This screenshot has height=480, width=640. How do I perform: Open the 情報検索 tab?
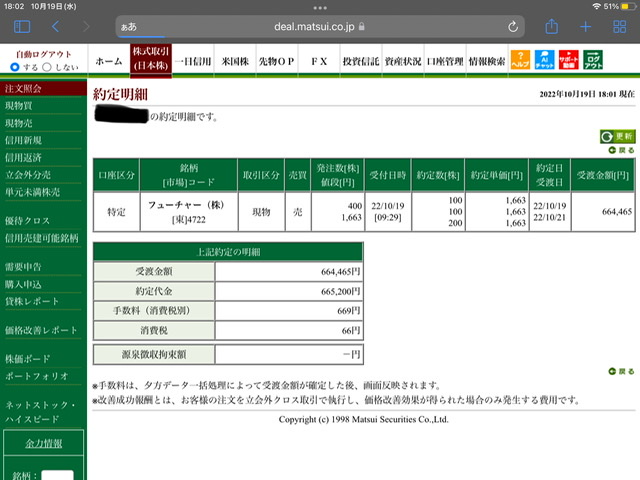[x=487, y=61]
